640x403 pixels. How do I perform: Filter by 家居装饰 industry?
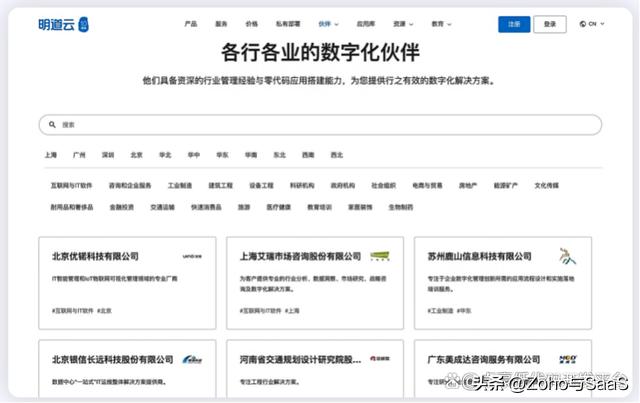tap(360, 207)
